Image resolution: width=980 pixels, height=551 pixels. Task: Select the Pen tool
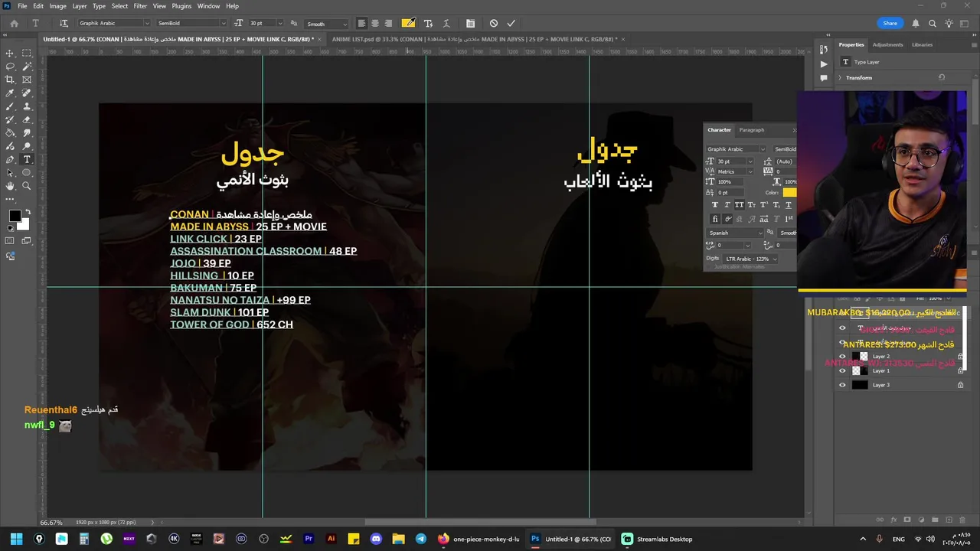pos(10,159)
